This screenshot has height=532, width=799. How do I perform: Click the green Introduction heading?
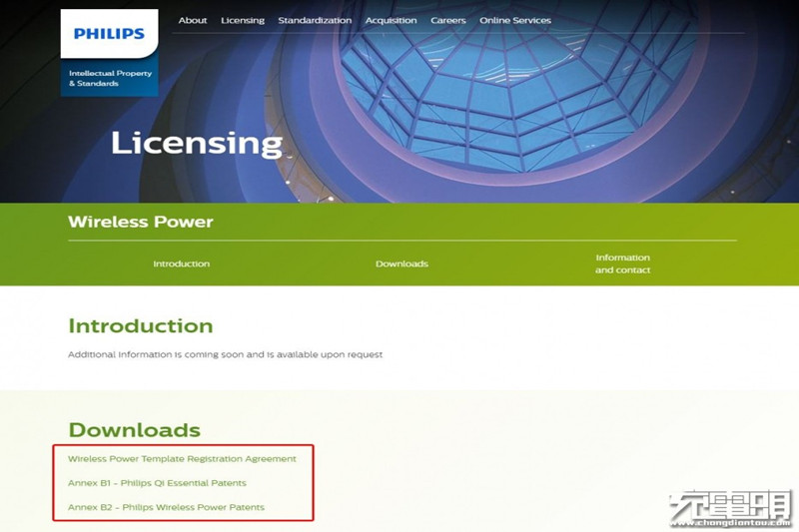pyautogui.click(x=141, y=325)
